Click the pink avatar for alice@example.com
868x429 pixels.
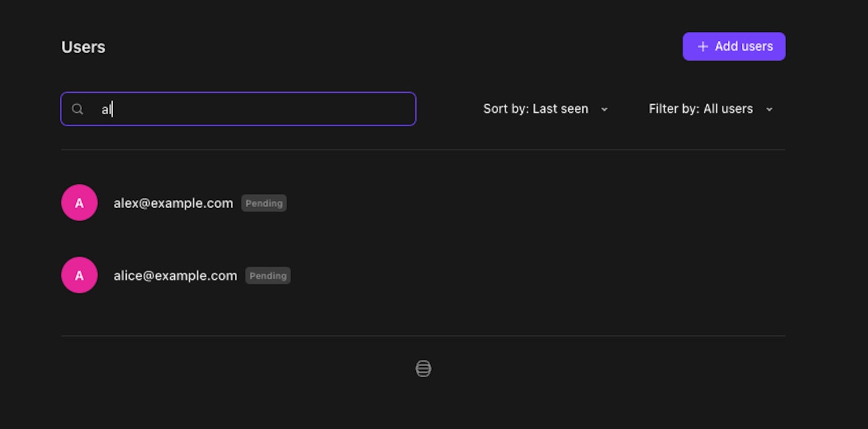click(79, 275)
